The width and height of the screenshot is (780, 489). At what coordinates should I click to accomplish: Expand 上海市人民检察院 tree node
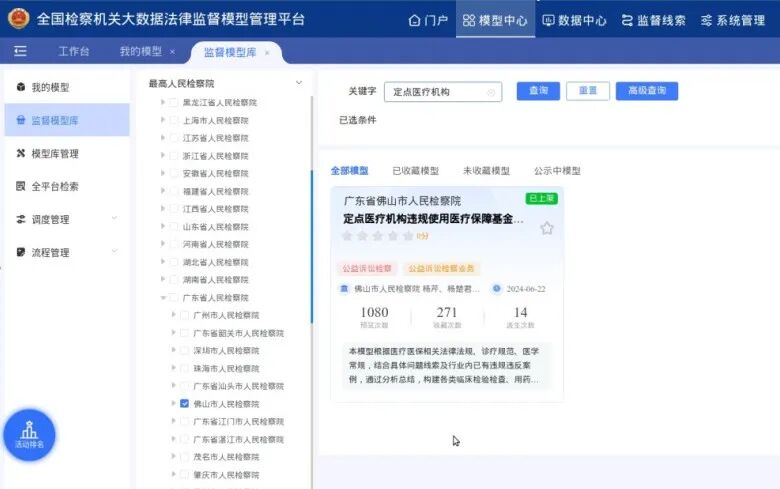click(x=163, y=120)
